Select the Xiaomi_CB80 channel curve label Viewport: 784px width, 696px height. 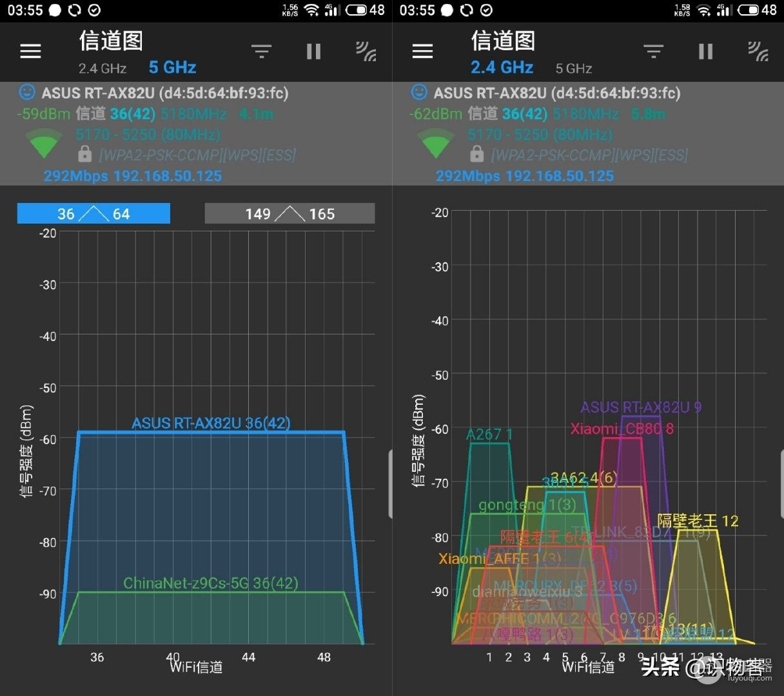(x=621, y=428)
